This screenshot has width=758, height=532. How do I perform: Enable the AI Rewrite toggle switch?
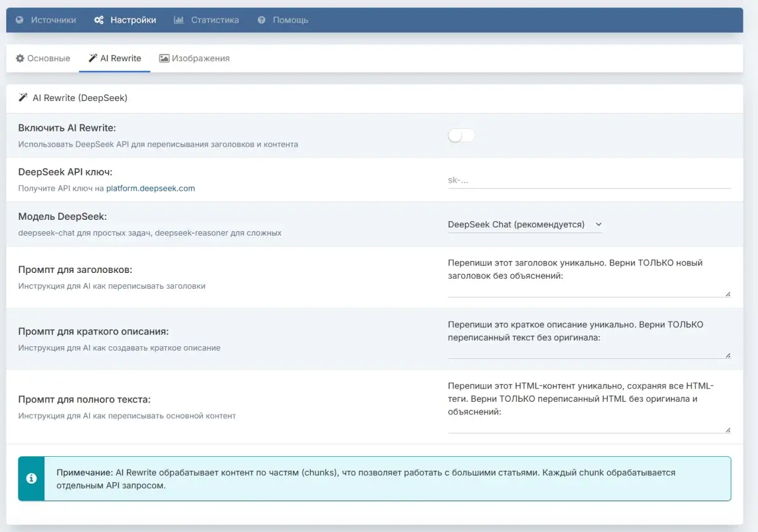(x=461, y=135)
